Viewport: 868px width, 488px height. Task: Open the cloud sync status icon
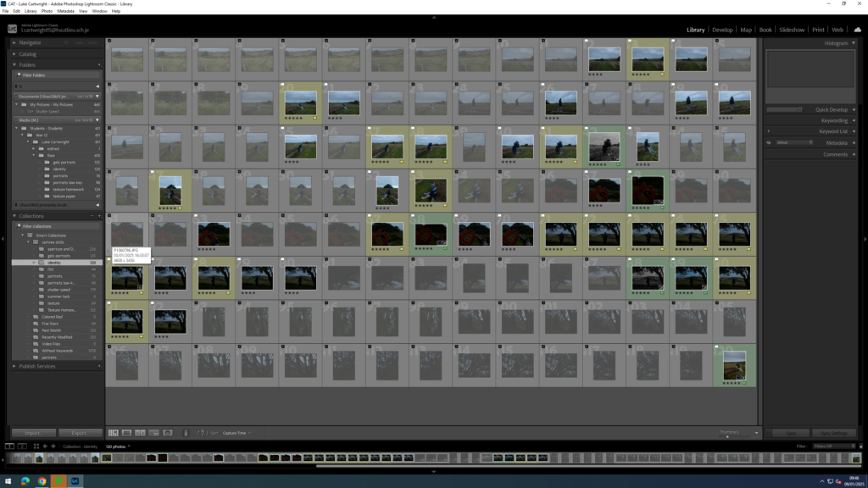[858, 30]
